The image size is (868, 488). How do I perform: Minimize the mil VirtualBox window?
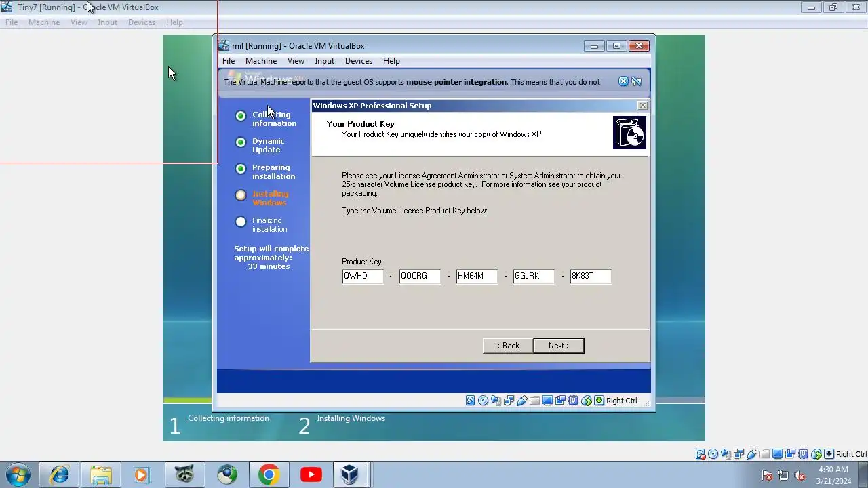point(594,46)
